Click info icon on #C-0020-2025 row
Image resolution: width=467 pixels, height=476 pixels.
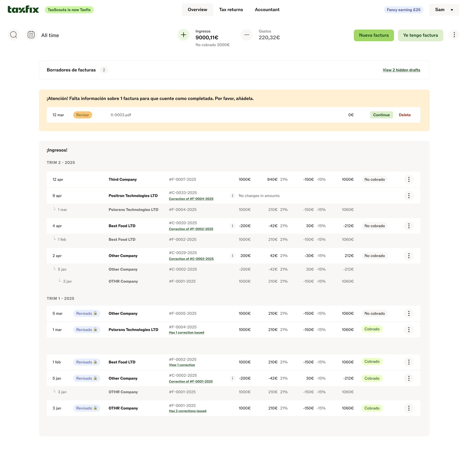point(232,226)
